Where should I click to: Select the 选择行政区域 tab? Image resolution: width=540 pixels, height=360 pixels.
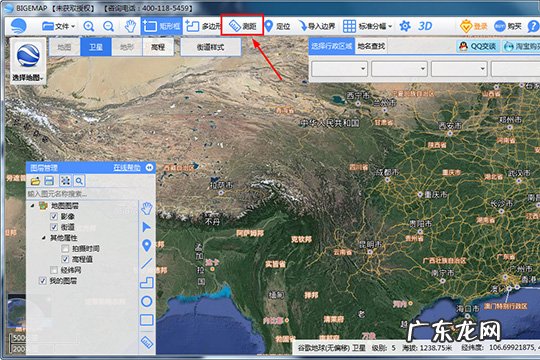[332, 46]
